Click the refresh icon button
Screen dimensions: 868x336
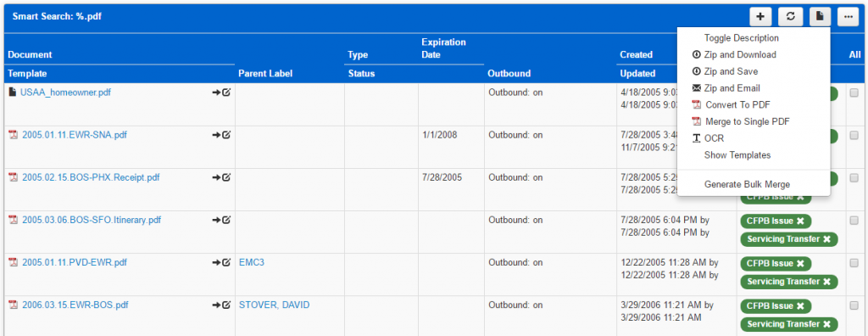(791, 17)
